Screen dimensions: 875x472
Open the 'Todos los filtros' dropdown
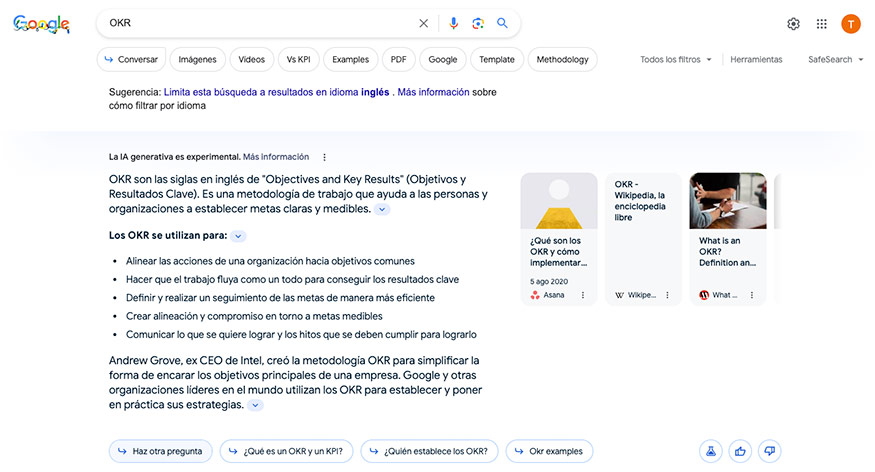click(676, 60)
